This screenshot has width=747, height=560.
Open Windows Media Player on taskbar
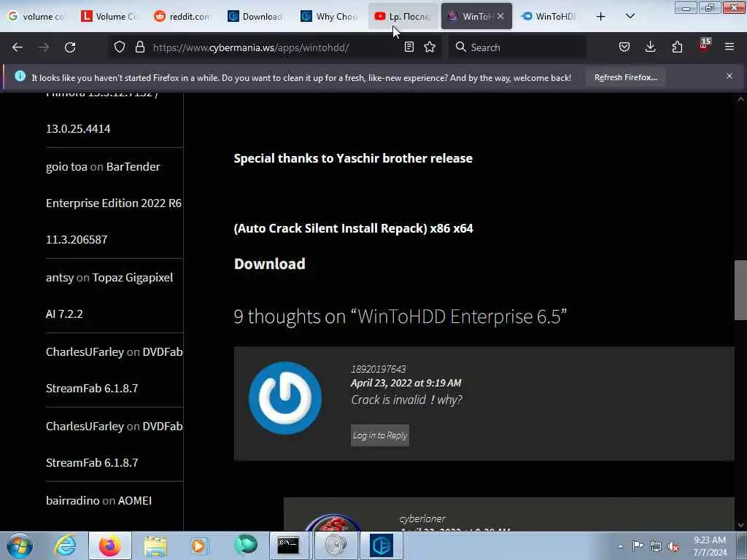[200, 545]
